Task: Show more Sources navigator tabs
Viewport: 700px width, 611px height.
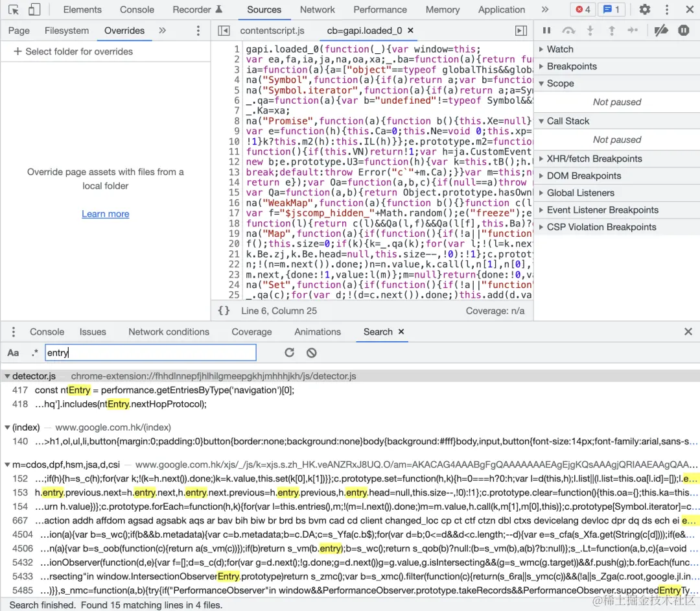Action: [162, 30]
